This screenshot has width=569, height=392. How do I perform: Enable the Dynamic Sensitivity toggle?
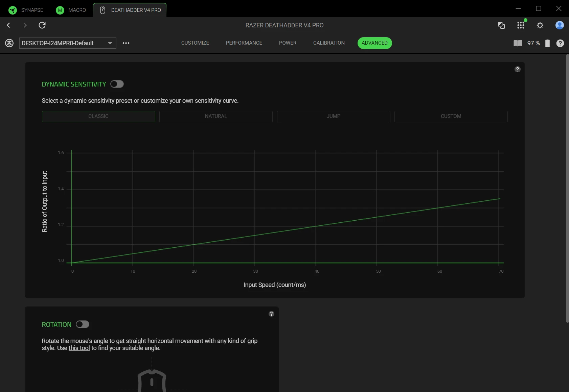(117, 84)
